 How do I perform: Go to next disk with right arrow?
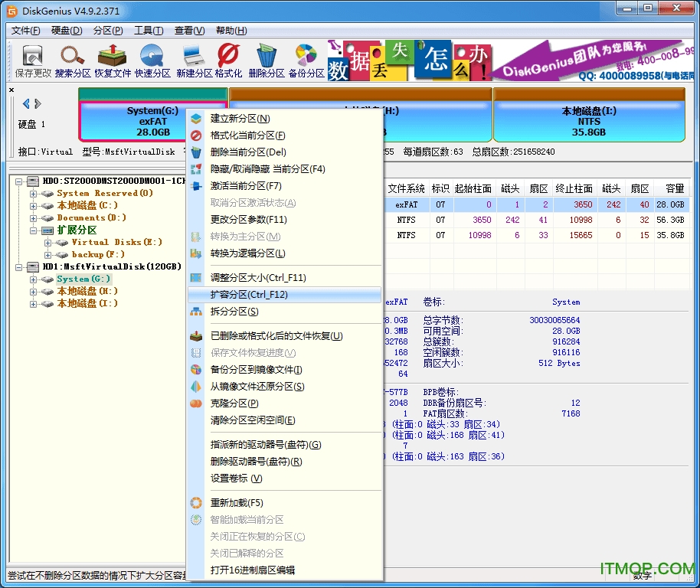38,104
